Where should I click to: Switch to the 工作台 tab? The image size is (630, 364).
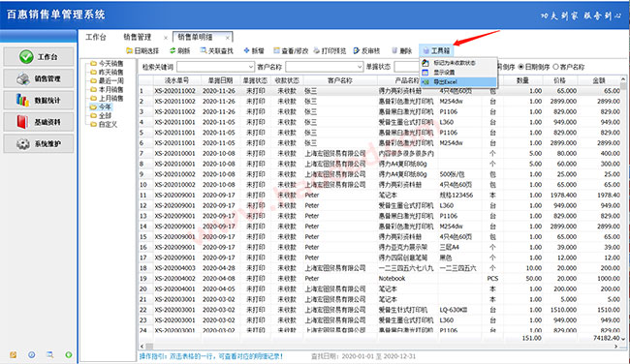(96, 38)
